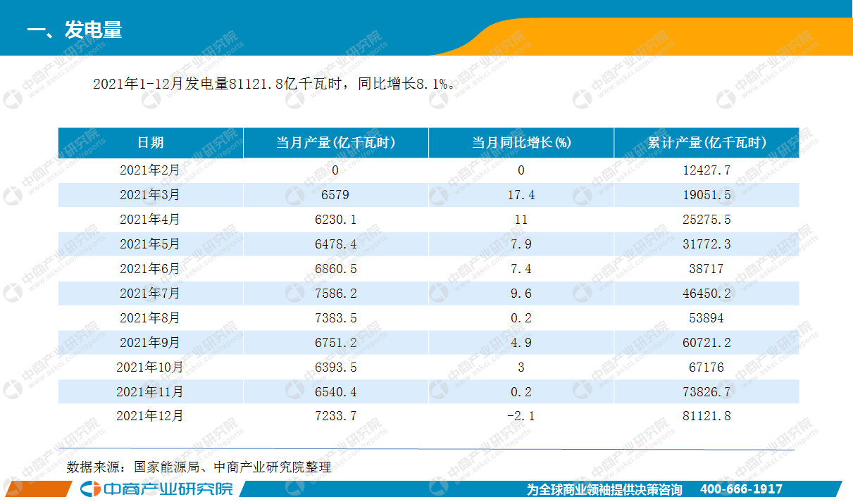
Task: Click the phone number 400-666-1917
Action: click(741, 489)
